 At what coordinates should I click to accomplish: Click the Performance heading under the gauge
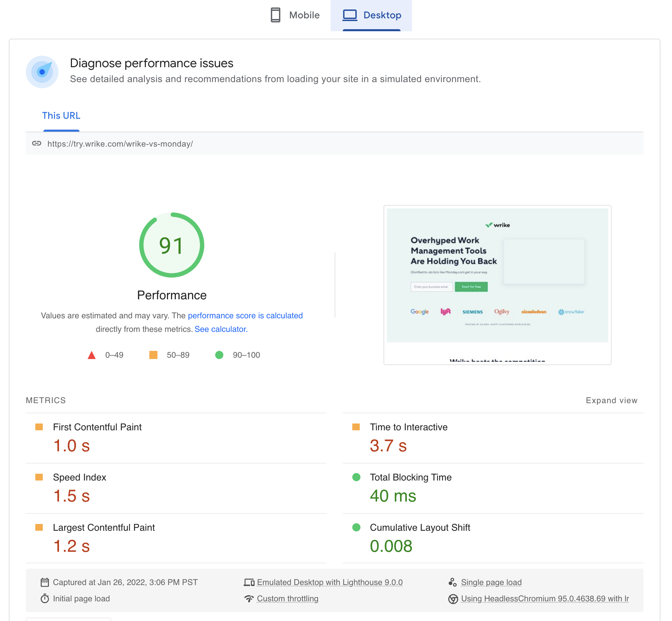pyautogui.click(x=172, y=295)
